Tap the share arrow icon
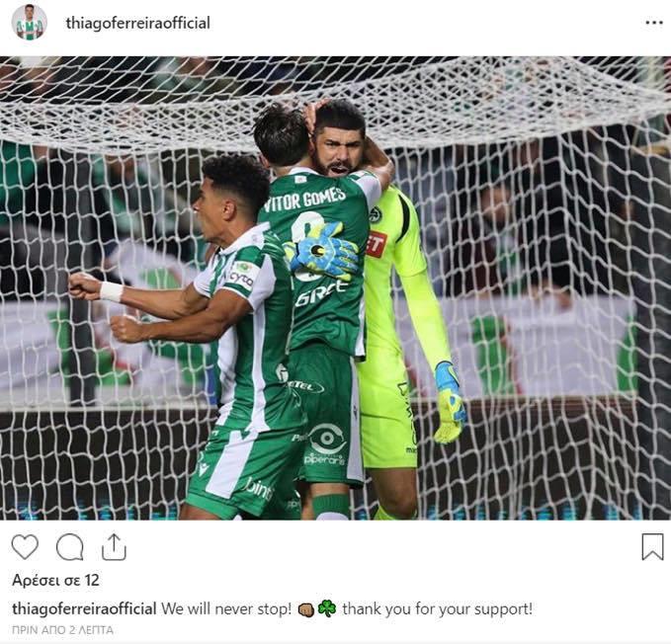 tap(114, 546)
